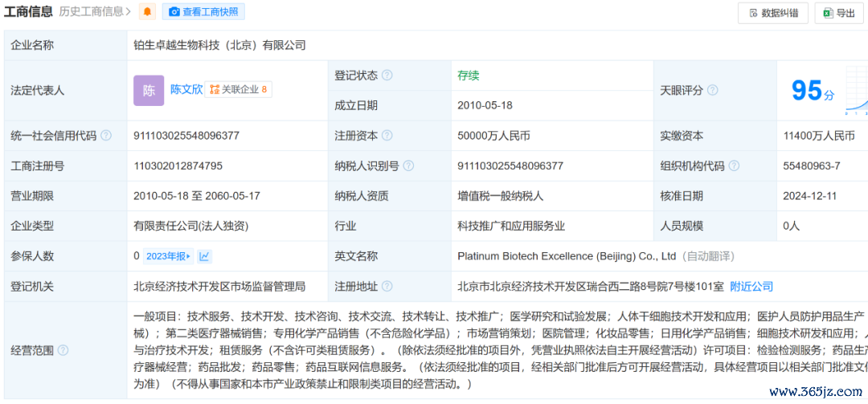This screenshot has height=404, width=868.
Task: Click help icon beside 注册地址
Action: pos(387,287)
